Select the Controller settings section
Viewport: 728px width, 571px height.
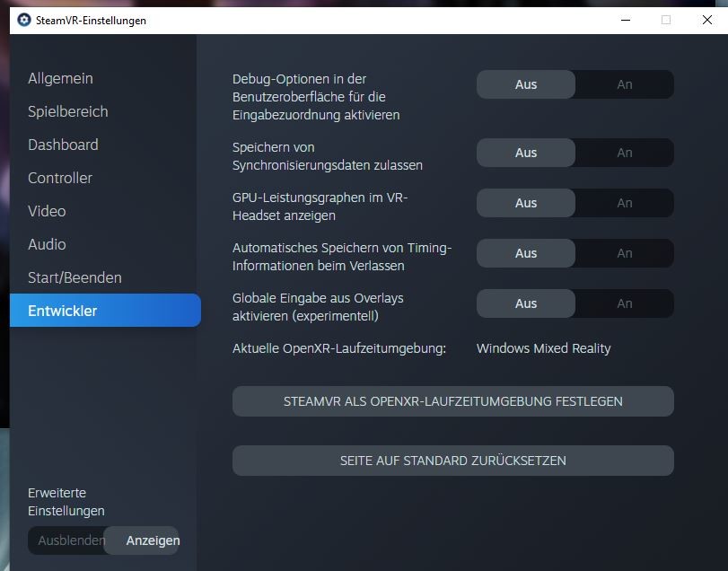point(60,179)
